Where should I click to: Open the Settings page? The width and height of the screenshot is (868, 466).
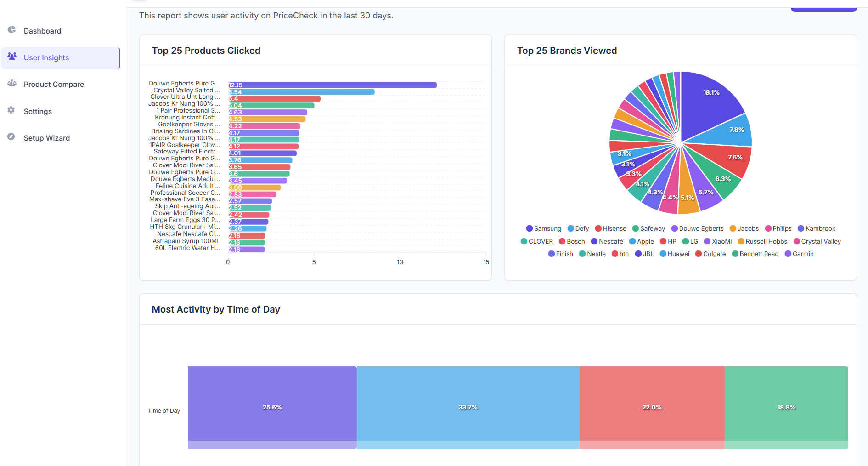pyautogui.click(x=61, y=111)
